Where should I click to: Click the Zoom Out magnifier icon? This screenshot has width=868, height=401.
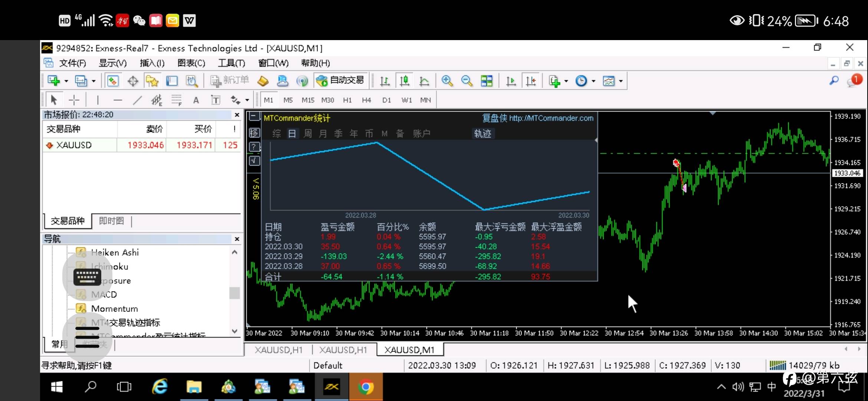[467, 81]
